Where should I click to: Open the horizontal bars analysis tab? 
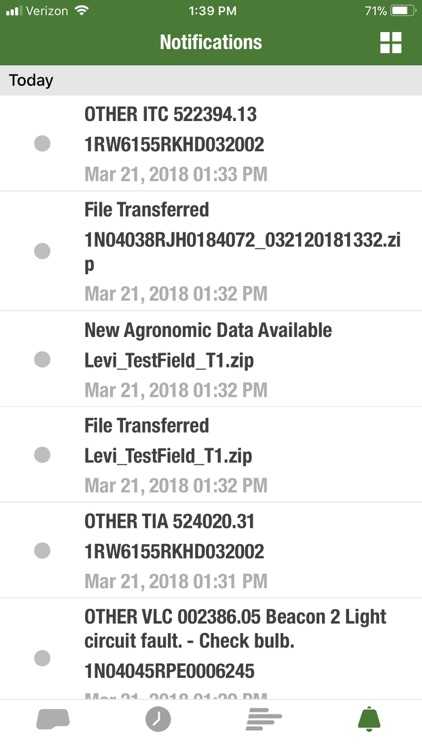point(264,719)
